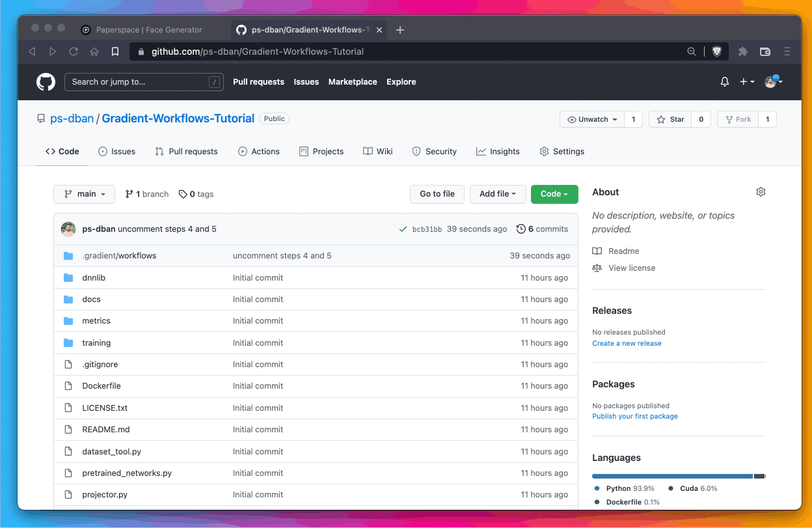Click the Fork button
The width and height of the screenshot is (812, 528).
pos(737,119)
